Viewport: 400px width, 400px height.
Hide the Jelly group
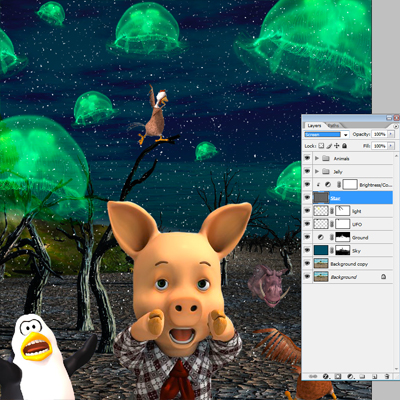(x=307, y=171)
